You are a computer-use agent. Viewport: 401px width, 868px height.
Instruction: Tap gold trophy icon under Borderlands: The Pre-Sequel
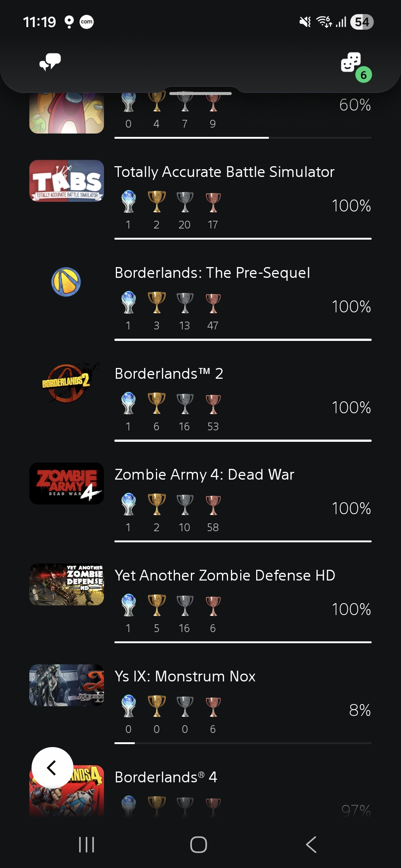(157, 303)
